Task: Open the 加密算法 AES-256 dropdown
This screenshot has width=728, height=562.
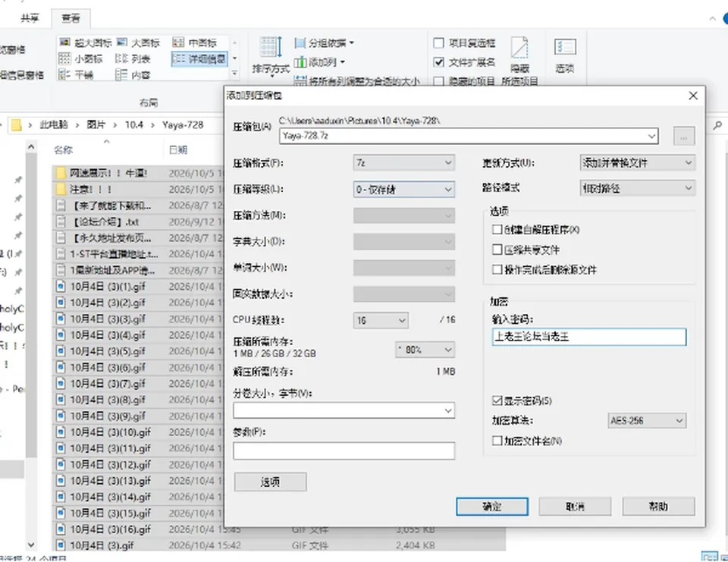Action: point(647,420)
